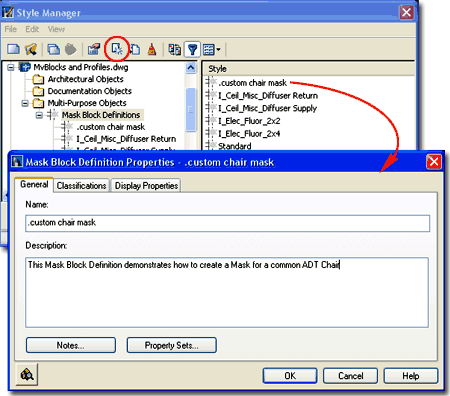Screen dimensions: 450x396
Task: Select I_Ceil_Misc_Diffuser Return in Style list
Action: (268, 96)
